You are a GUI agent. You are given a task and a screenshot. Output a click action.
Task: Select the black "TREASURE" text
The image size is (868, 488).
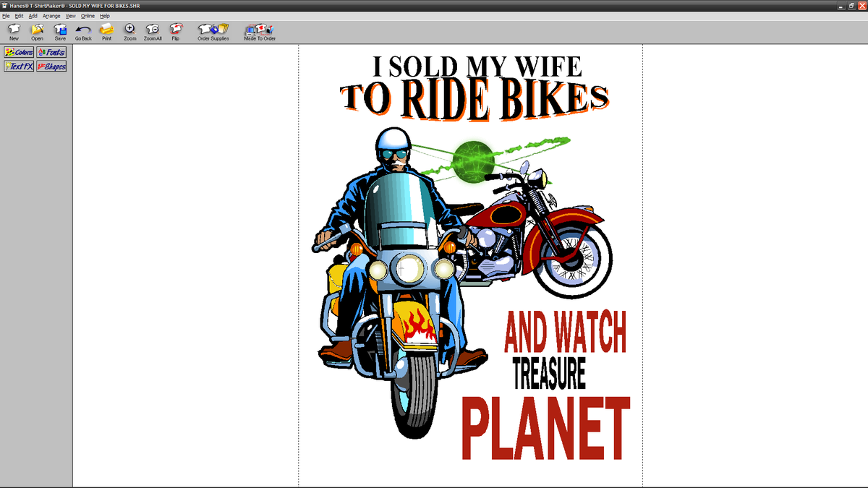(549, 374)
